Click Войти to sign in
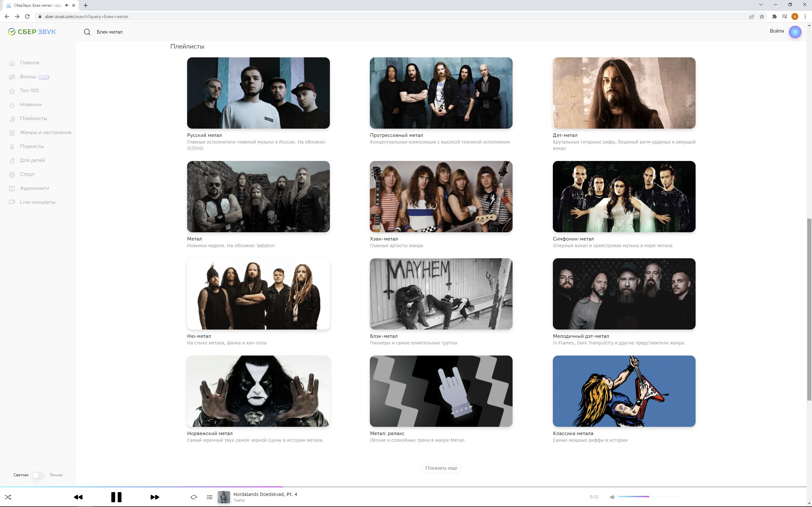This screenshot has height=507, width=812. 776,31
